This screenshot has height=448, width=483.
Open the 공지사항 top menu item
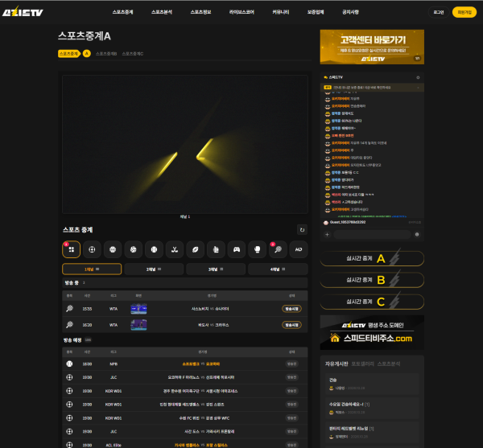[x=350, y=12]
